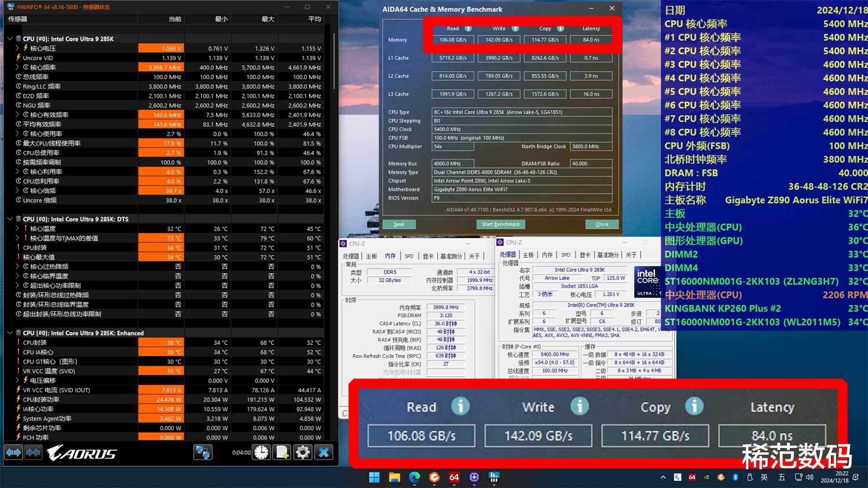868x488 pixels.
Task: Click the HWiNFO log file icon
Action: (x=282, y=452)
